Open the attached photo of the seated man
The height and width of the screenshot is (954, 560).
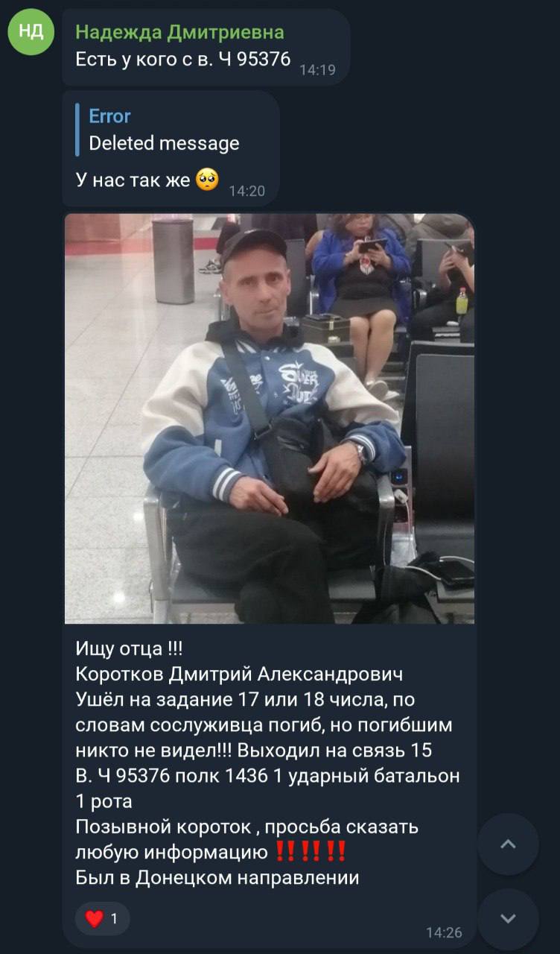click(x=270, y=419)
